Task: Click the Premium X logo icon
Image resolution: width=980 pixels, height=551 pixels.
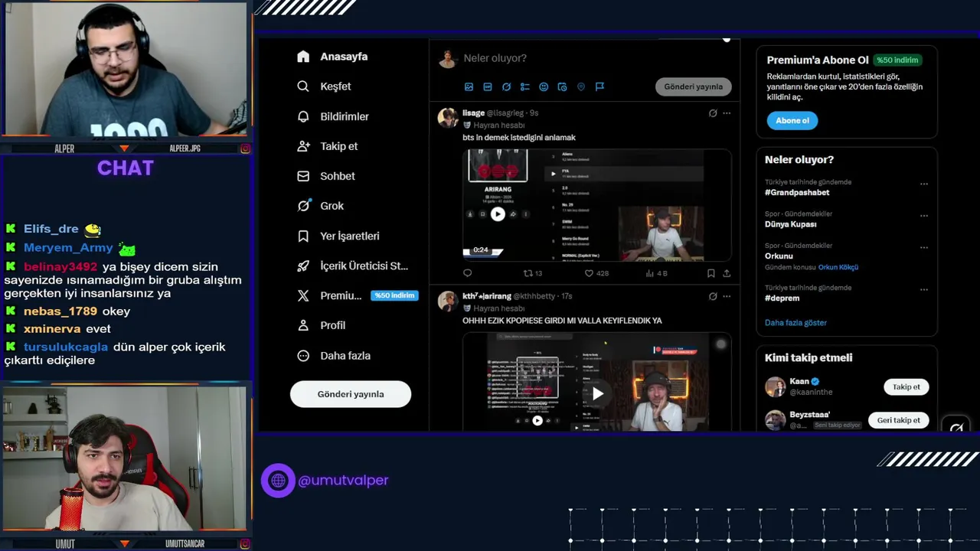Action: tap(303, 295)
